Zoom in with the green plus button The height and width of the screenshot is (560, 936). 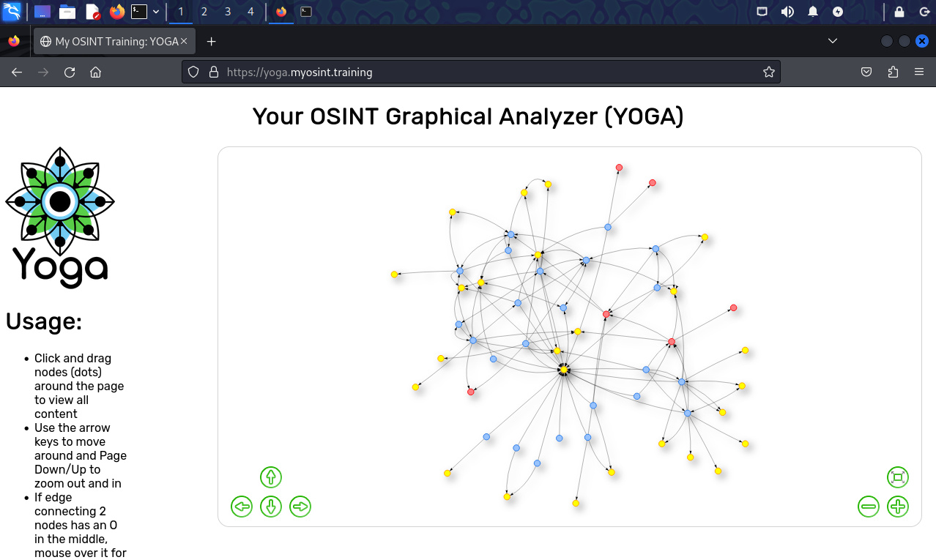(x=898, y=507)
